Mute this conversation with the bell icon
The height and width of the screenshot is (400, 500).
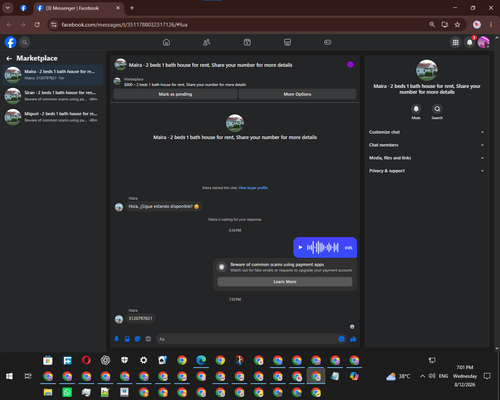(416, 109)
